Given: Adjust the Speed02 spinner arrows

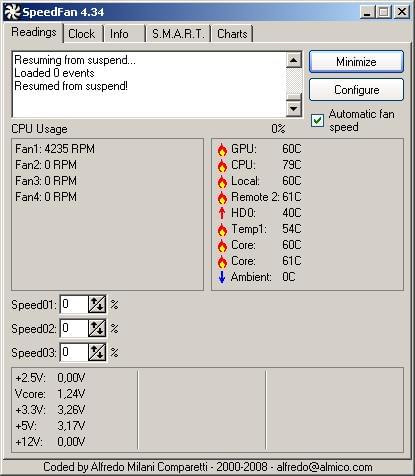Looking at the screenshot, I should 97,328.
